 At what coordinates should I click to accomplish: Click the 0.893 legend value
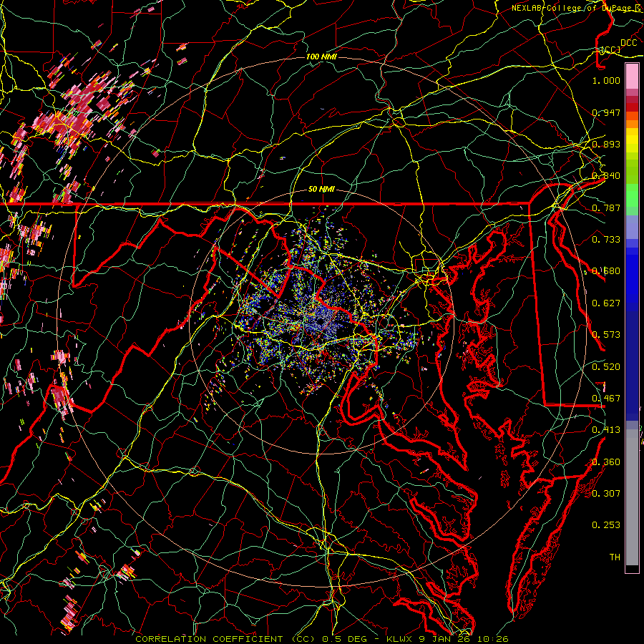click(x=606, y=144)
